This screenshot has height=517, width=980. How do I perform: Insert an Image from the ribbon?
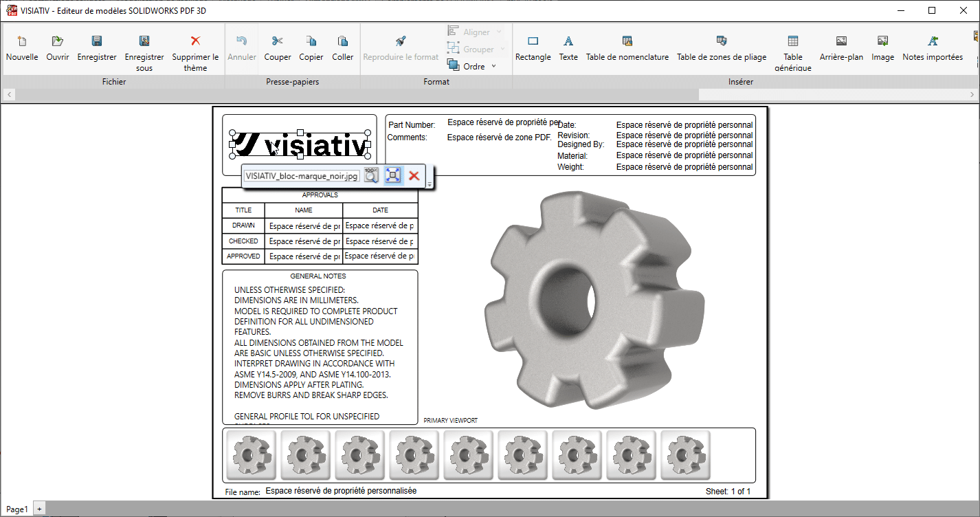[883, 49]
